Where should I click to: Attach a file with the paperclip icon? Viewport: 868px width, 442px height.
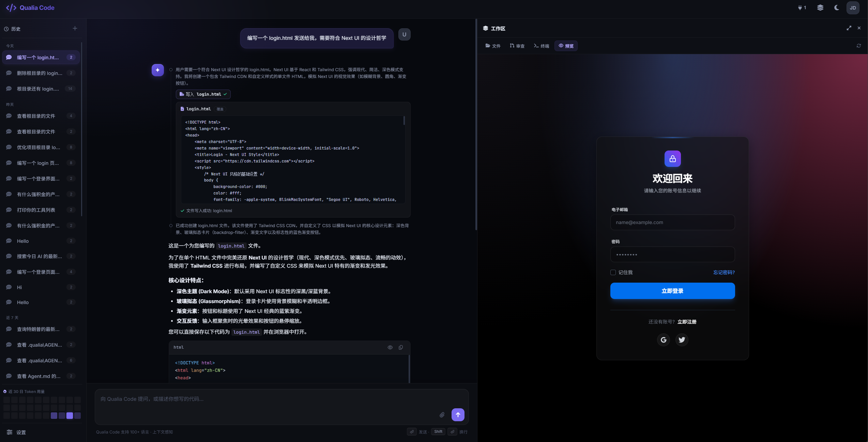[x=442, y=415]
